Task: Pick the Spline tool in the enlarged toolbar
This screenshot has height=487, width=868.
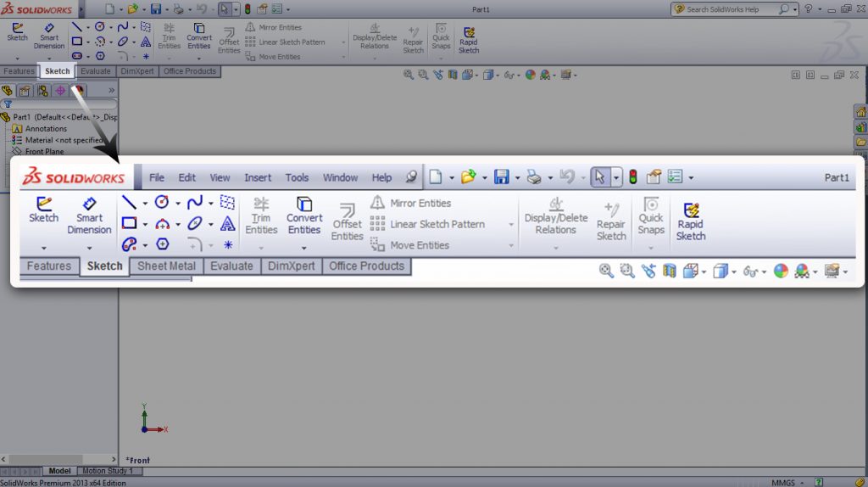Action: tap(194, 202)
